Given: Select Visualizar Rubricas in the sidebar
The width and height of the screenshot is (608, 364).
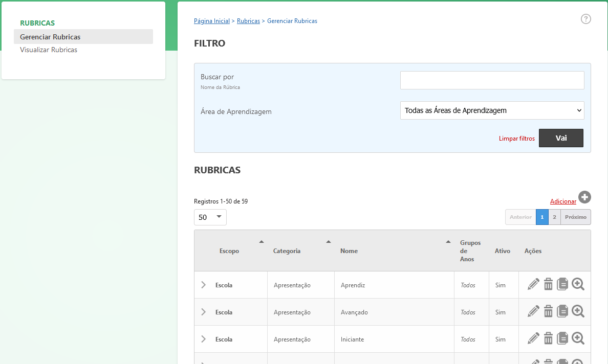Looking at the screenshot, I should [x=49, y=50].
